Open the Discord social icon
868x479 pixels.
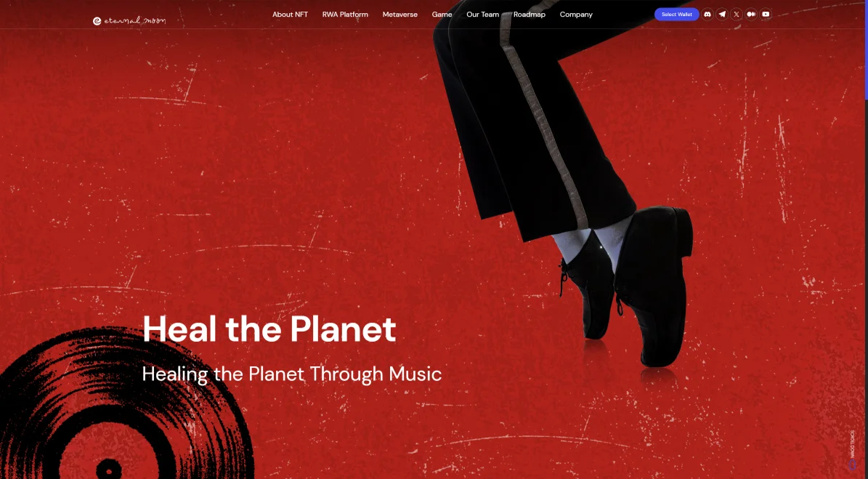[x=707, y=15]
